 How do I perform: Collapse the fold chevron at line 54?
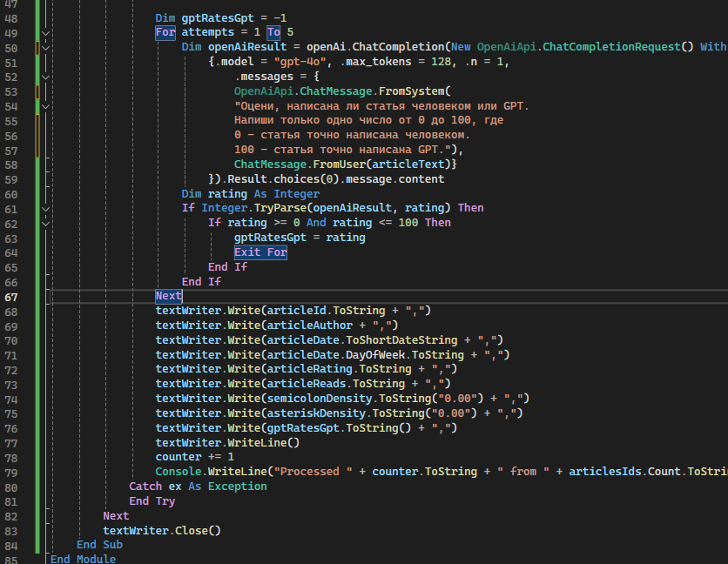coord(45,107)
